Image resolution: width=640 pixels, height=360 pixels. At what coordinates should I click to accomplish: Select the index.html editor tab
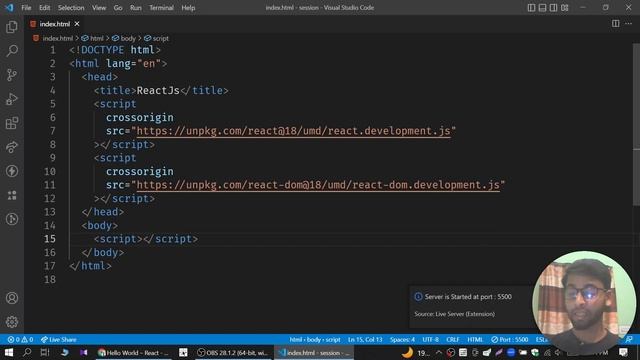pos(54,24)
